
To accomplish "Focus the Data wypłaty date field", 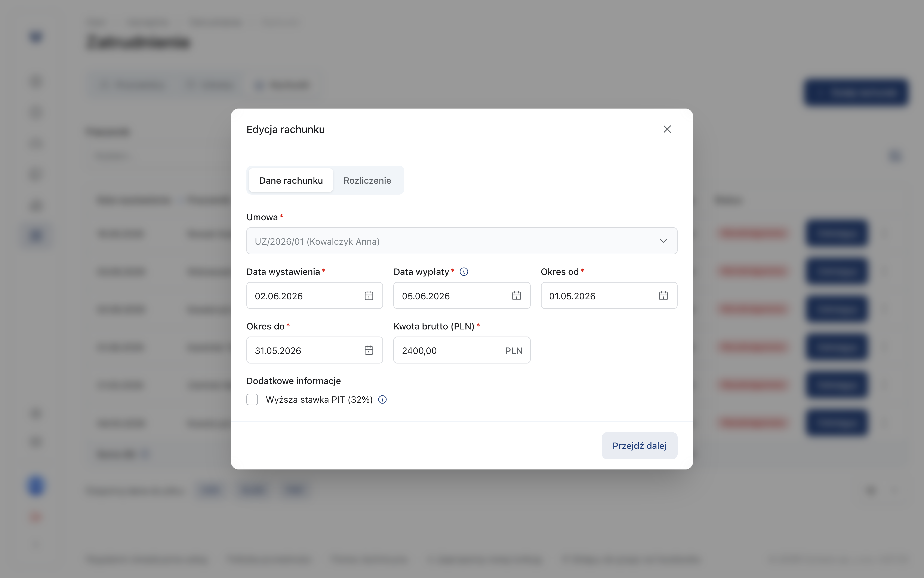I will point(462,295).
